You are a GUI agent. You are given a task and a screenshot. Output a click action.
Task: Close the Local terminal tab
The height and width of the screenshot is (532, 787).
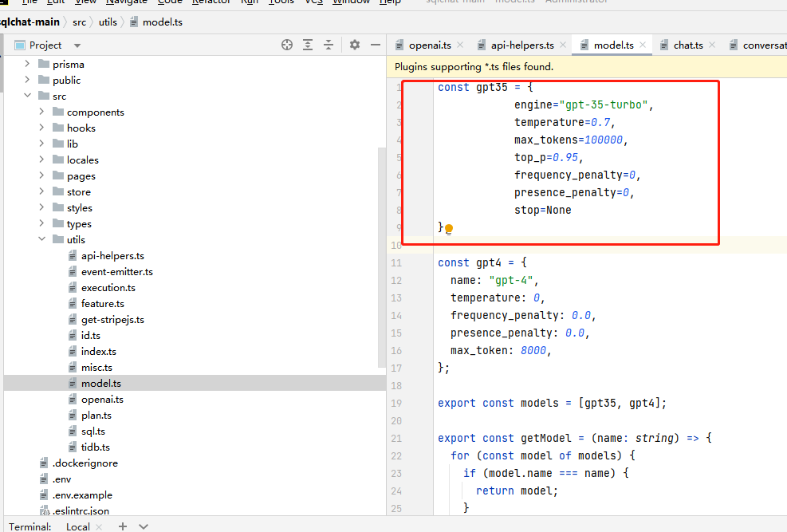[x=99, y=526]
